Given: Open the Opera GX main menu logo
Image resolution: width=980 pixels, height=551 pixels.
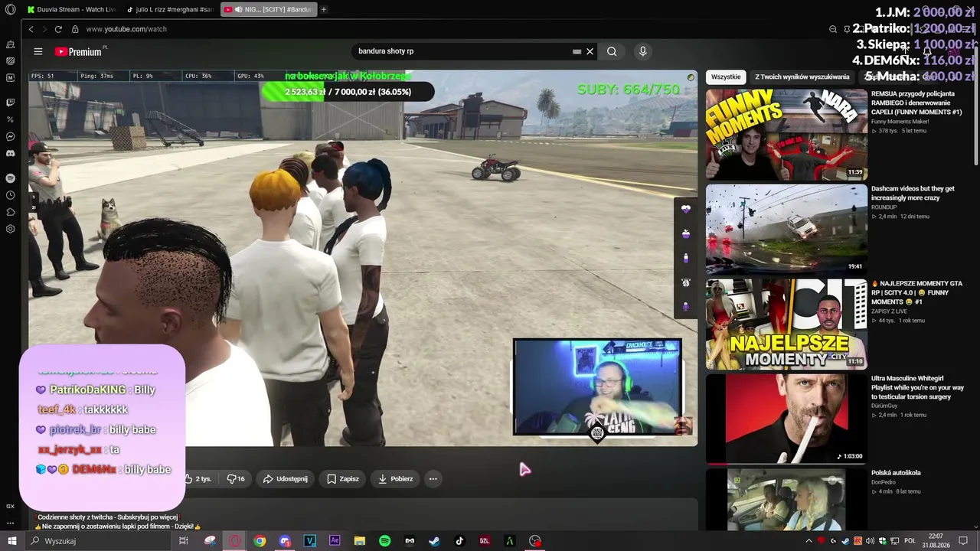Looking at the screenshot, I should point(10,9).
